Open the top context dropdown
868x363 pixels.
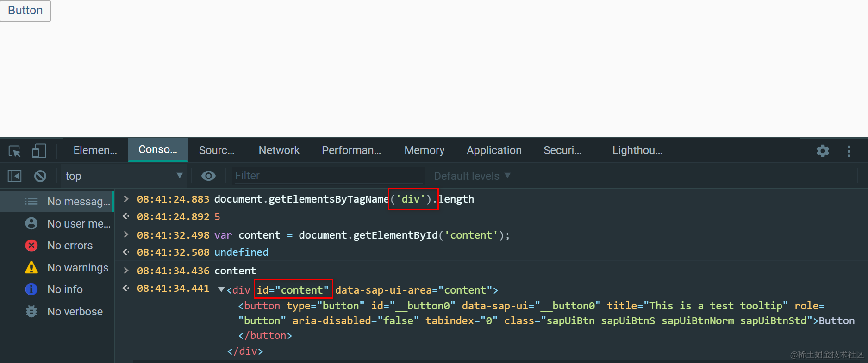coord(124,176)
